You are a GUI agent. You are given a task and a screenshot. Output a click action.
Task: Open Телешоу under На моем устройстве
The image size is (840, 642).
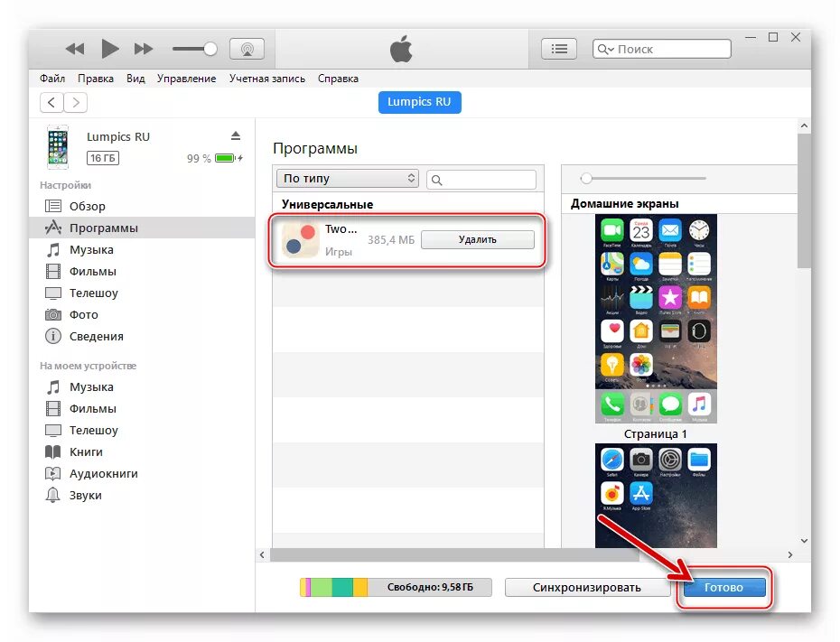pos(142,430)
